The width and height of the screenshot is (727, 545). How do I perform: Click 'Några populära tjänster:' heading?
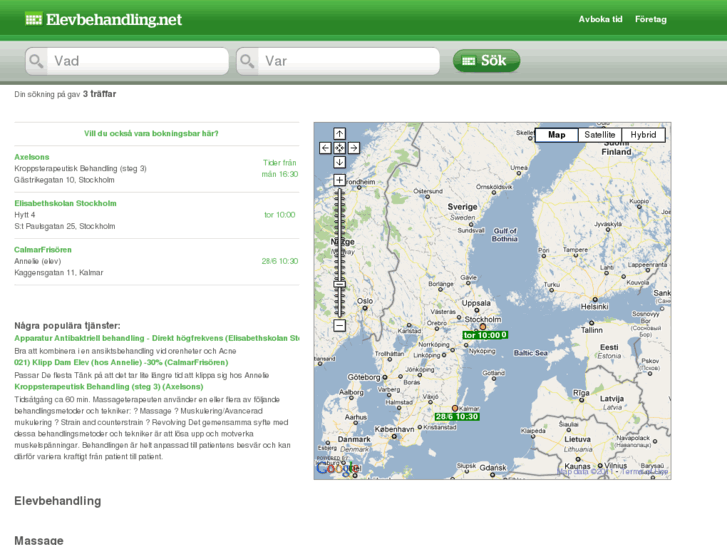tap(67, 326)
